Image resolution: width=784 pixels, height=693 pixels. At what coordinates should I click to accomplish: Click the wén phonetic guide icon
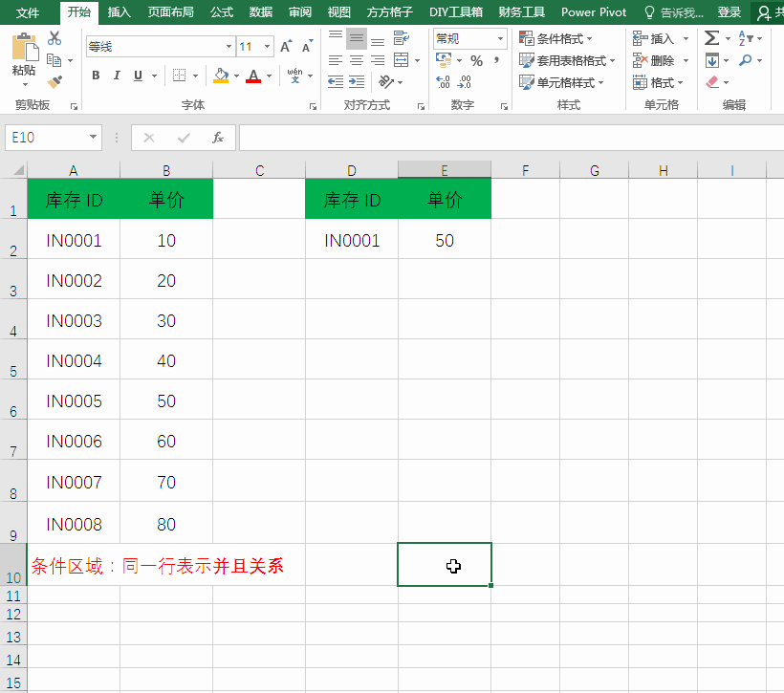coord(295,76)
